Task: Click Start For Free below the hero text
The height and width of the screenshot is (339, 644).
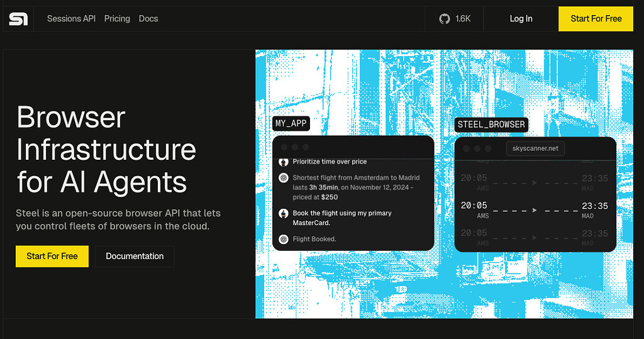Action: pyautogui.click(x=52, y=256)
